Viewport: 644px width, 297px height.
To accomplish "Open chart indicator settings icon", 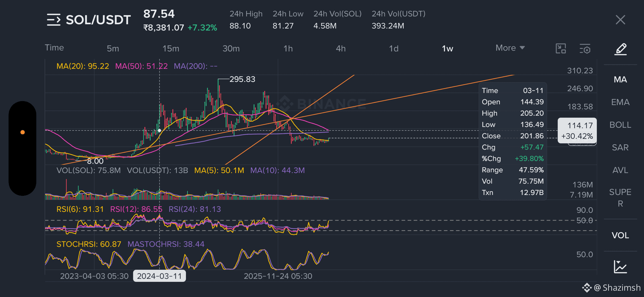I will (585, 48).
